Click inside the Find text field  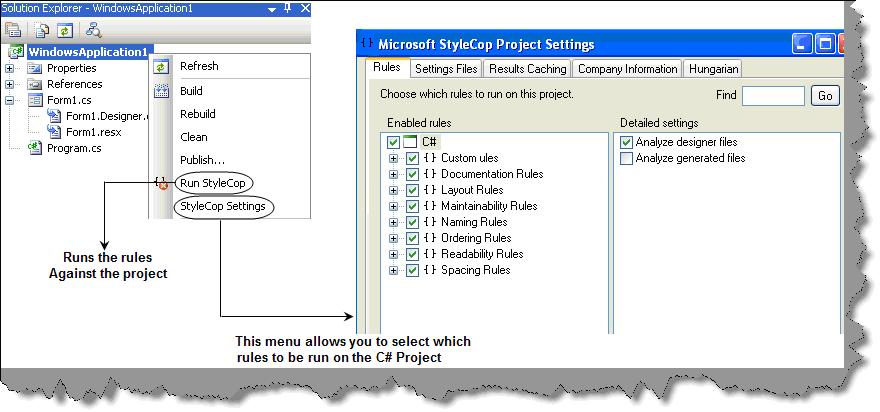point(773,96)
